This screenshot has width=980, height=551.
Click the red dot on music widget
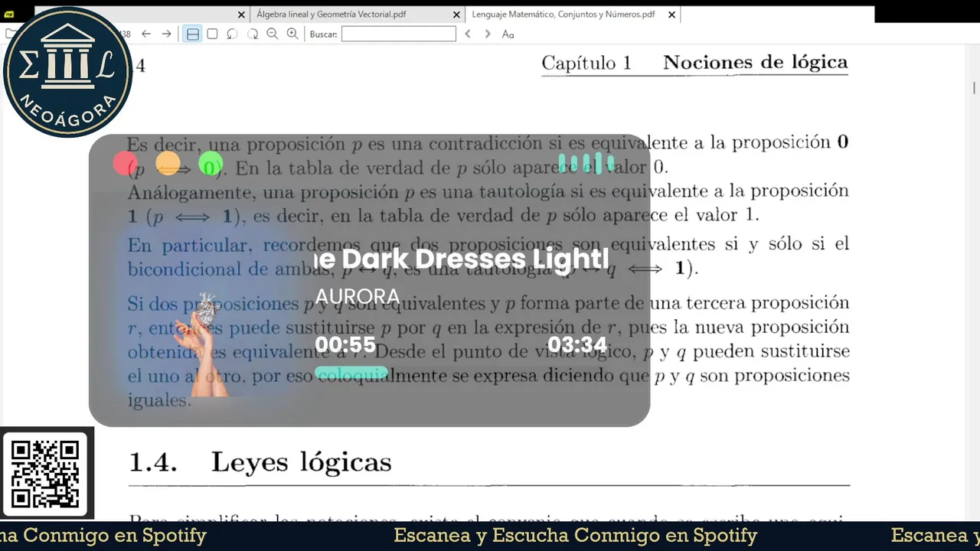125,164
